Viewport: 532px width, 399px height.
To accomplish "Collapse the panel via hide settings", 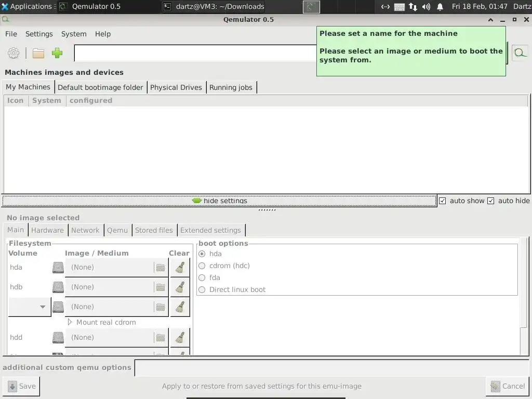I will 220,201.
